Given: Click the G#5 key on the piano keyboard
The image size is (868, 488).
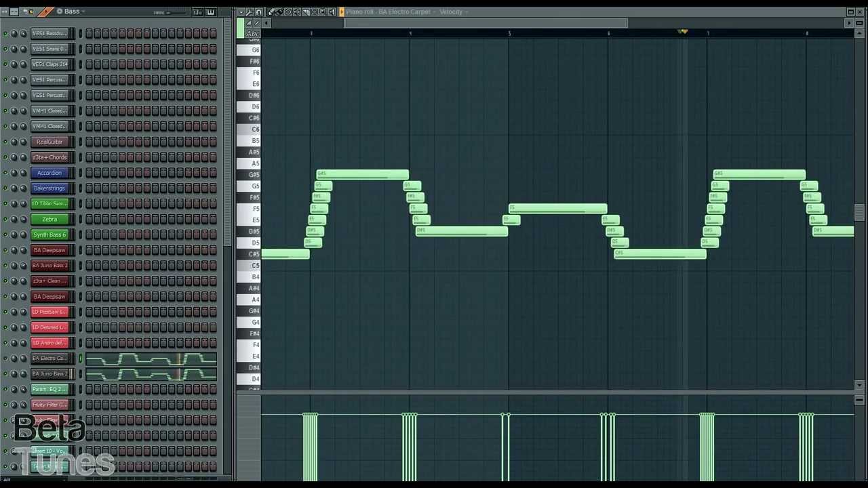Looking at the screenshot, I should pos(249,174).
